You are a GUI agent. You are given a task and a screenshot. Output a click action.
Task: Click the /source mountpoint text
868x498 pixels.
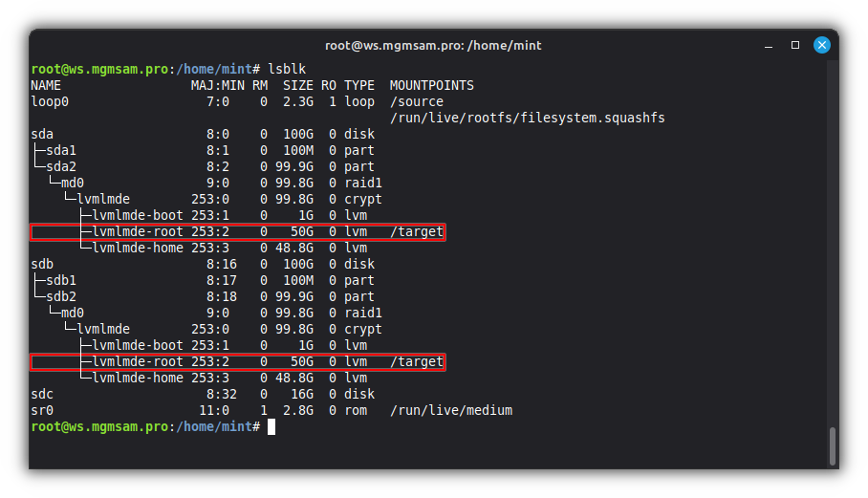416,101
